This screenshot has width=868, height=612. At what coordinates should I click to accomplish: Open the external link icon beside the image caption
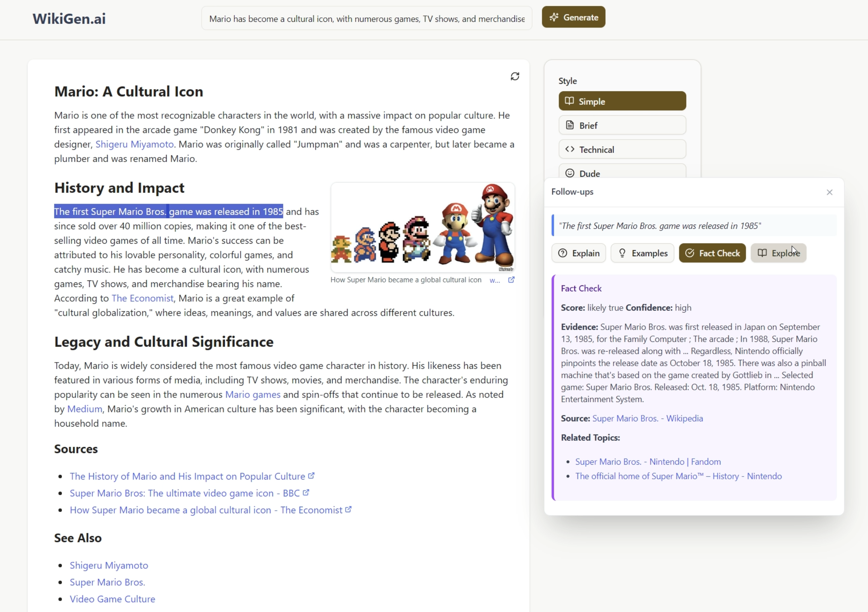(x=512, y=280)
